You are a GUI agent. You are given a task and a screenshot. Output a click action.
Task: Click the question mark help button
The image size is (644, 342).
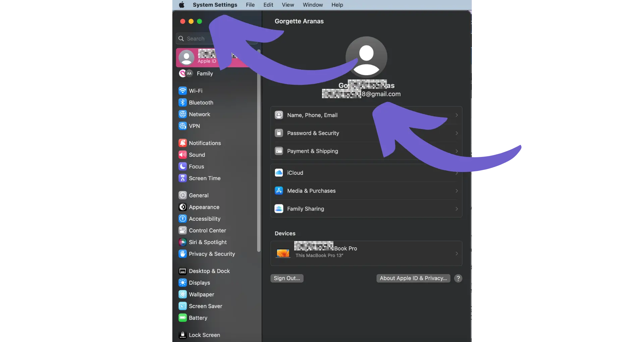(458, 278)
